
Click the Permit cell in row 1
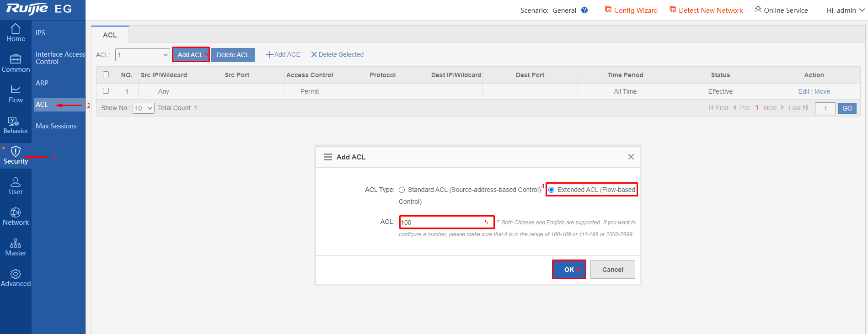(310, 91)
